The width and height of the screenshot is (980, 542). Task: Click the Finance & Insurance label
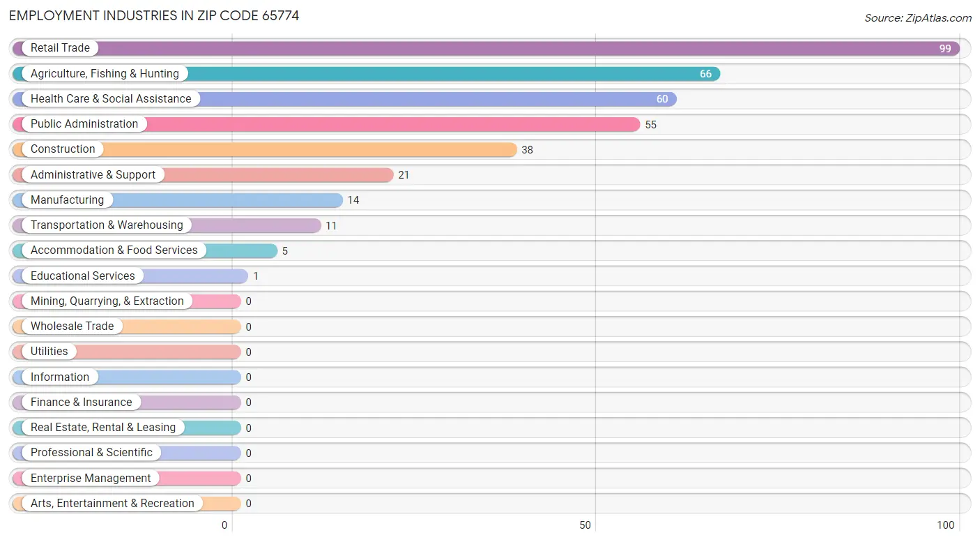[81, 402]
